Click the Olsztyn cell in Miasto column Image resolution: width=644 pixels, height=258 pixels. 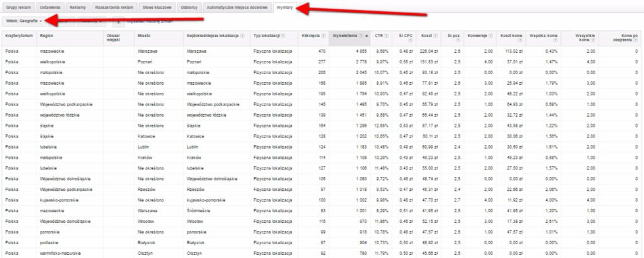coord(145,254)
